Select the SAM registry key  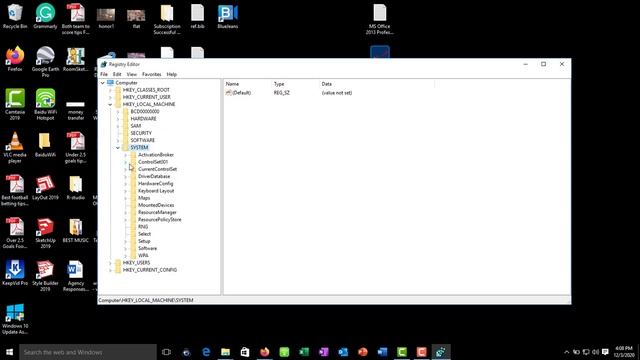[136, 126]
